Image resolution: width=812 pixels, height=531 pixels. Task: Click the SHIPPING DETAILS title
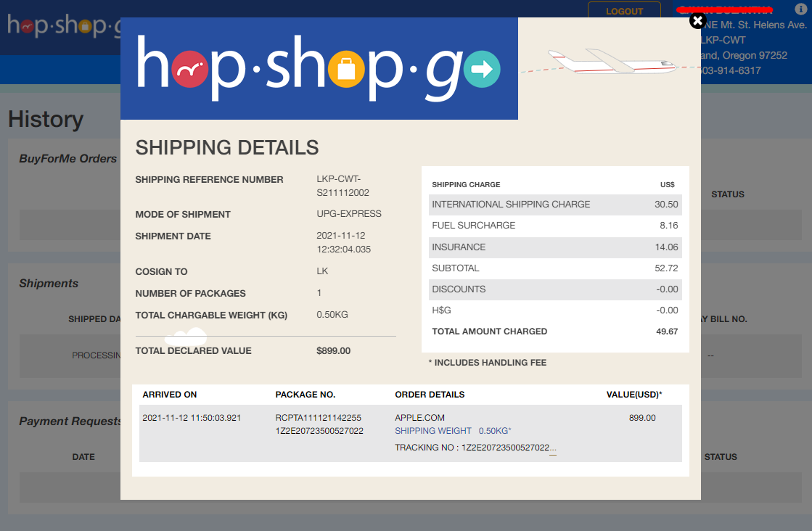[x=227, y=148]
